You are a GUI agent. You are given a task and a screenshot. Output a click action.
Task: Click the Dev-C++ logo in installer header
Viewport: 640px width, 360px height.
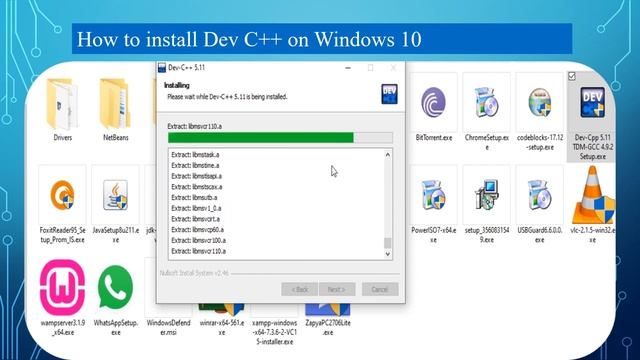click(389, 94)
